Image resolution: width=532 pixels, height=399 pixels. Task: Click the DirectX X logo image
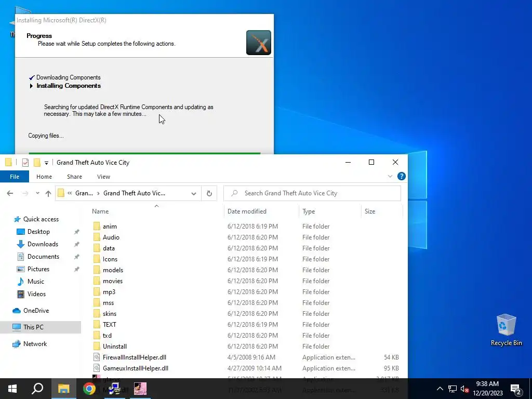point(259,43)
